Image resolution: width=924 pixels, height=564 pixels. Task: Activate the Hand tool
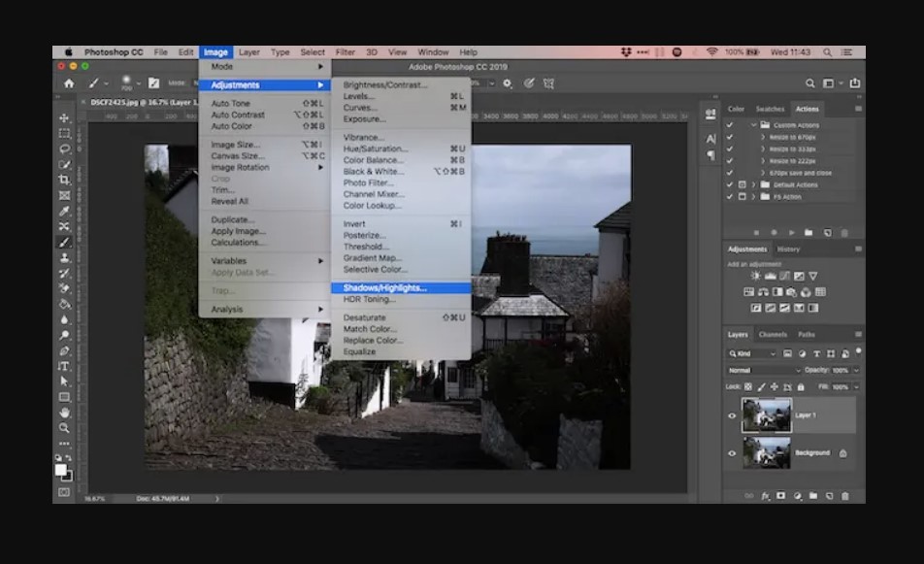point(65,413)
